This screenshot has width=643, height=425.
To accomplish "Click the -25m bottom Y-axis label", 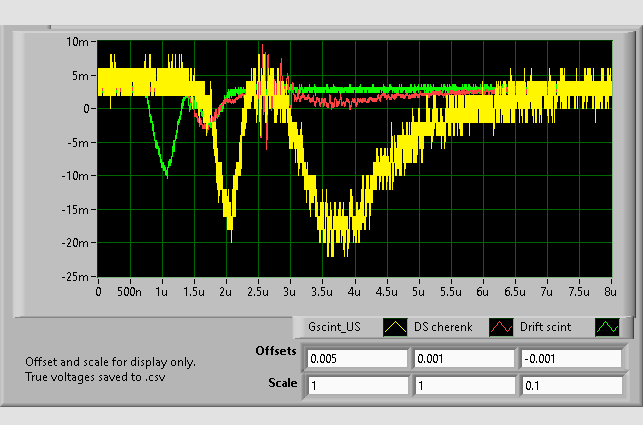I will coord(75,276).
